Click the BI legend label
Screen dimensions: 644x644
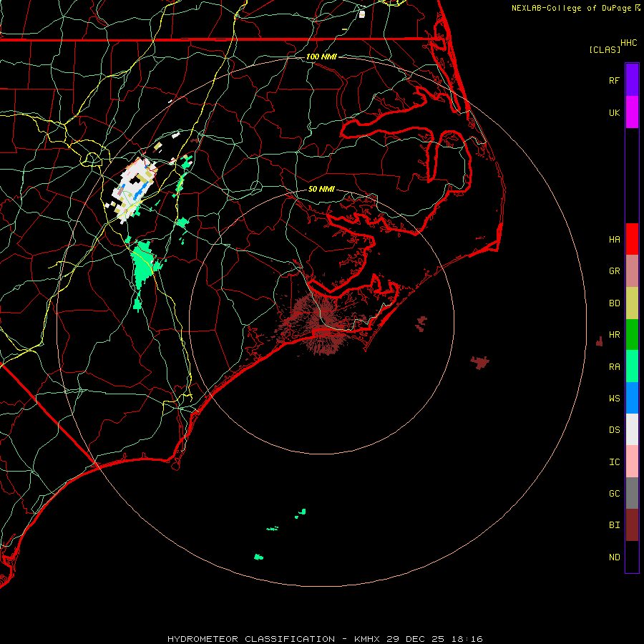(615, 525)
